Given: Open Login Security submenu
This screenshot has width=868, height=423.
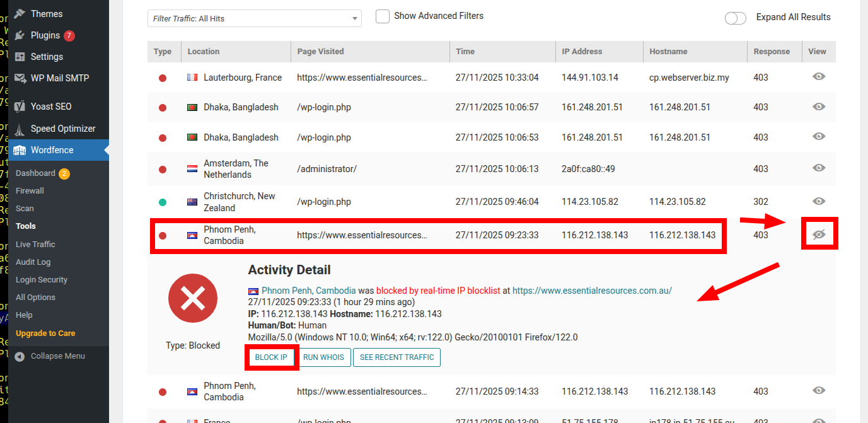Looking at the screenshot, I should coord(42,279).
